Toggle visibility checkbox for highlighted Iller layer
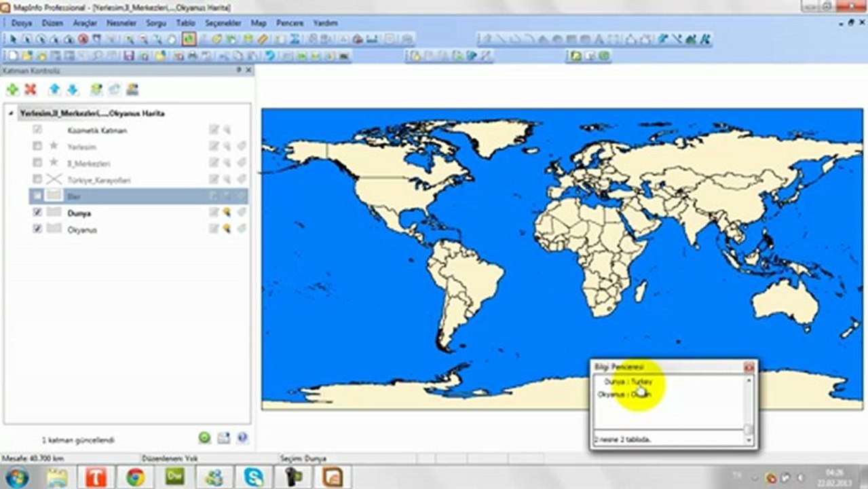The height and width of the screenshot is (489, 868). [x=37, y=196]
